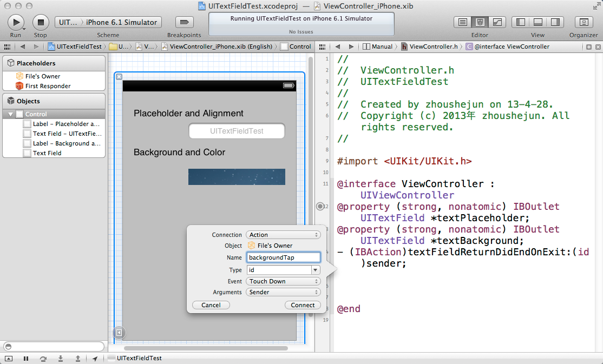The height and width of the screenshot is (364, 603).
Task: Open the Arguments Sender dropdown
Action: pos(283,292)
